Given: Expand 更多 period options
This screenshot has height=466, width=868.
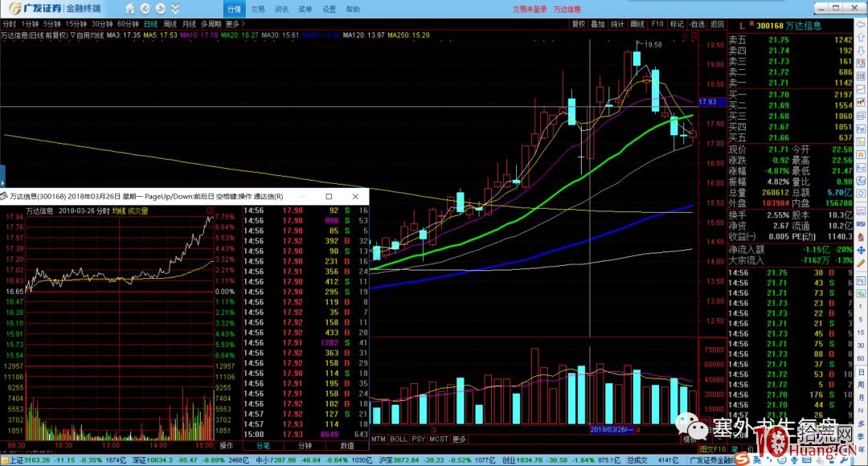Looking at the screenshot, I should click(235, 24).
